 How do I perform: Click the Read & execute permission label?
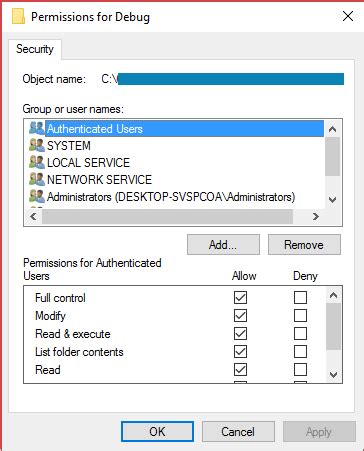(73, 334)
